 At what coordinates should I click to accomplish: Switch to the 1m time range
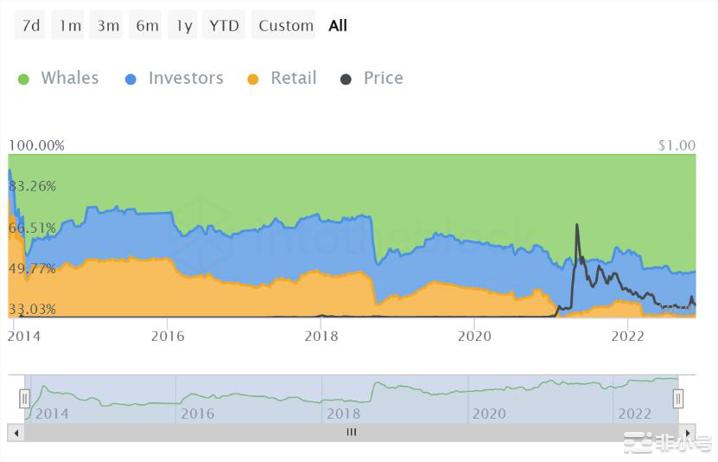pos(69,25)
